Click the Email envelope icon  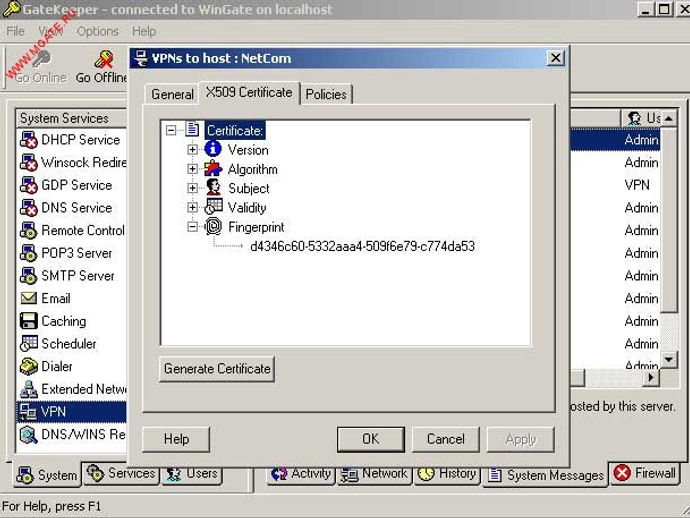29,298
